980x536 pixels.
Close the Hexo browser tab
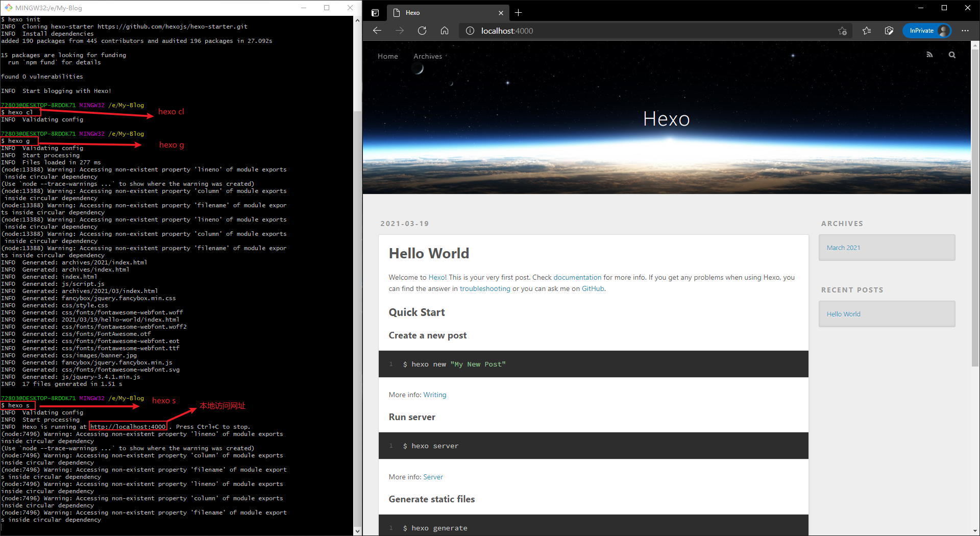point(501,13)
